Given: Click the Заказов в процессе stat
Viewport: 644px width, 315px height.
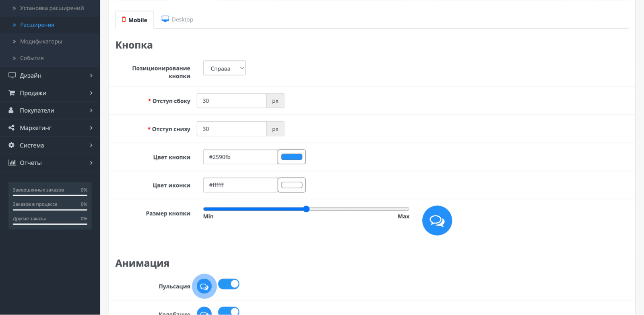Looking at the screenshot, I should click(x=50, y=205).
